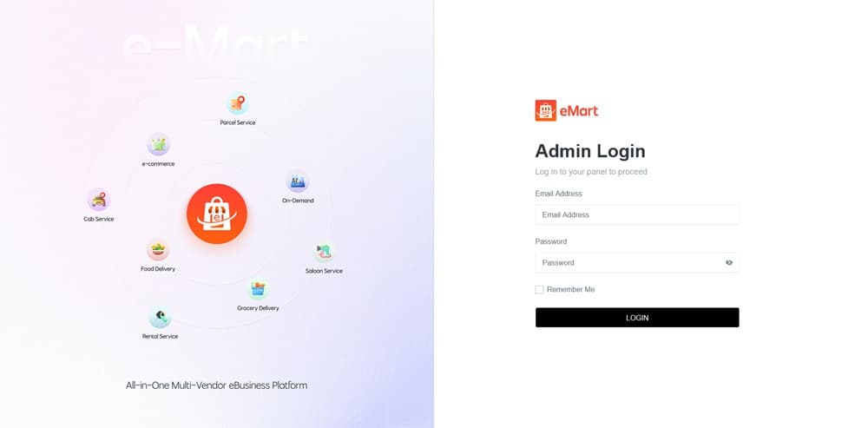Choose the Rental Service icon
The height and width of the screenshot is (428, 868).
coord(160,317)
